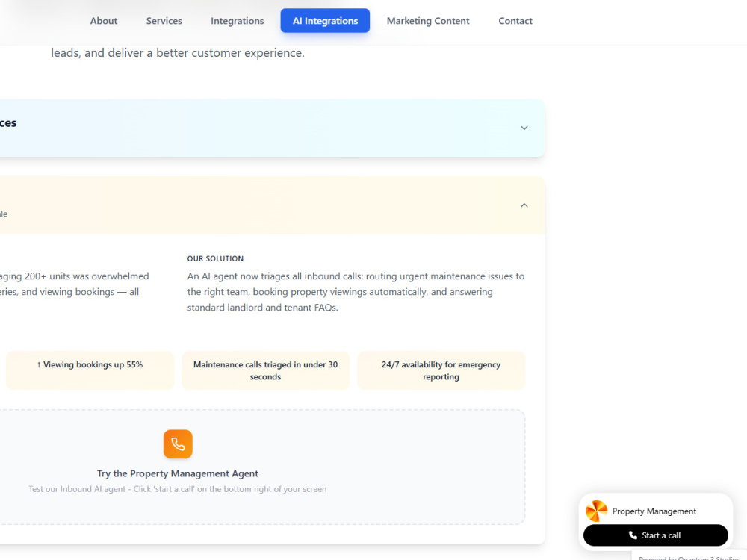Click the colorful Property Management widget logo

click(x=596, y=511)
